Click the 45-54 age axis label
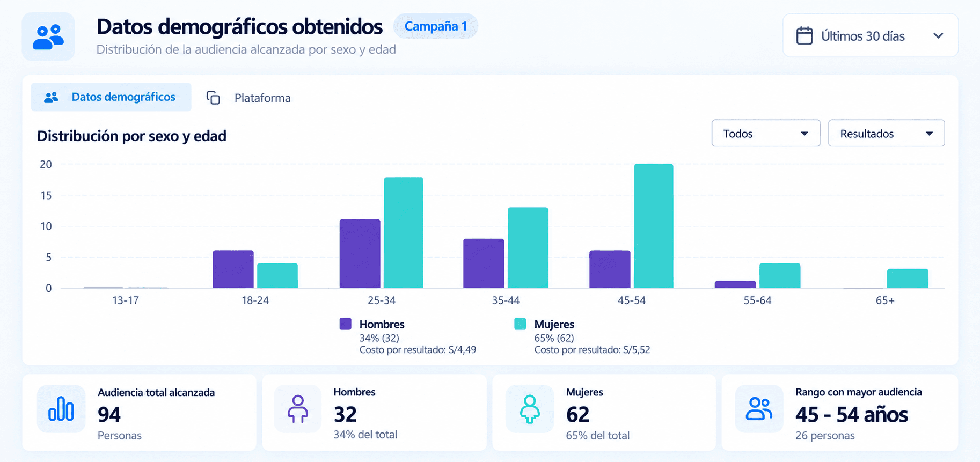Viewport: 980px width, 462px height. (632, 300)
